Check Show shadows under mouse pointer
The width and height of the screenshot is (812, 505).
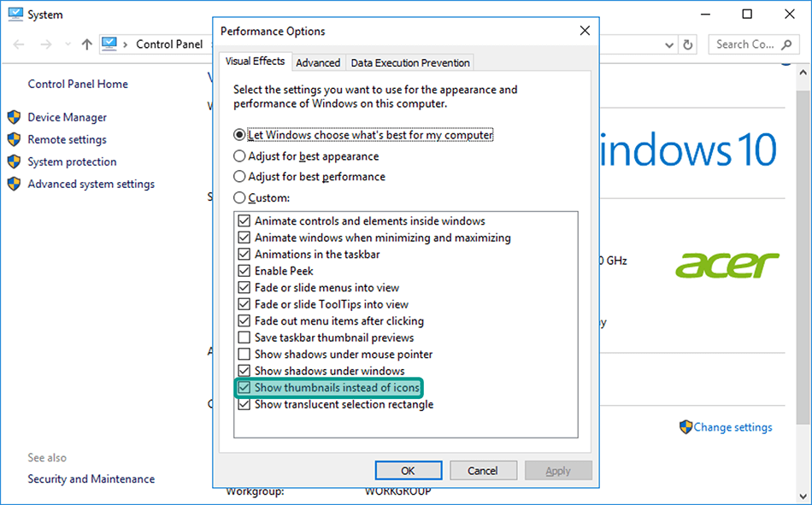(x=244, y=354)
